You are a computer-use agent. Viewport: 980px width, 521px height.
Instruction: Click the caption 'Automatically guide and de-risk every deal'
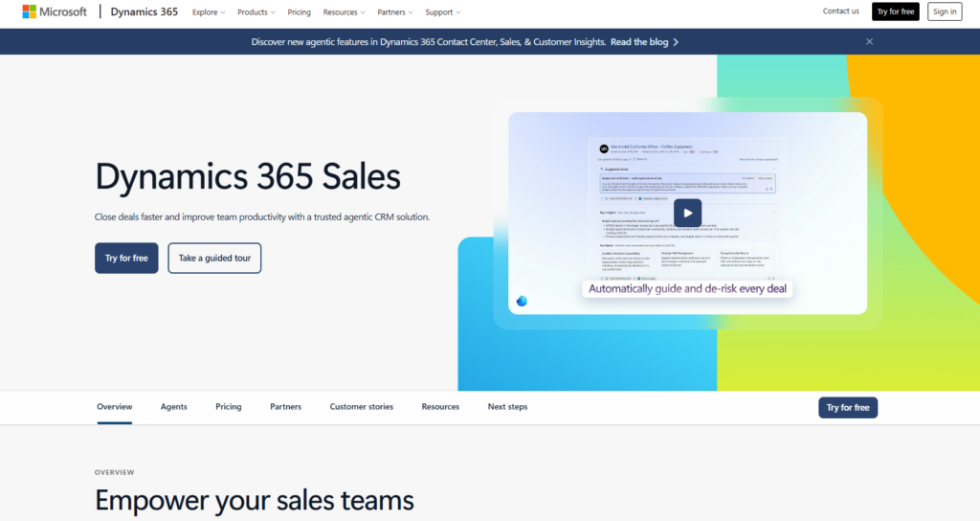687,289
